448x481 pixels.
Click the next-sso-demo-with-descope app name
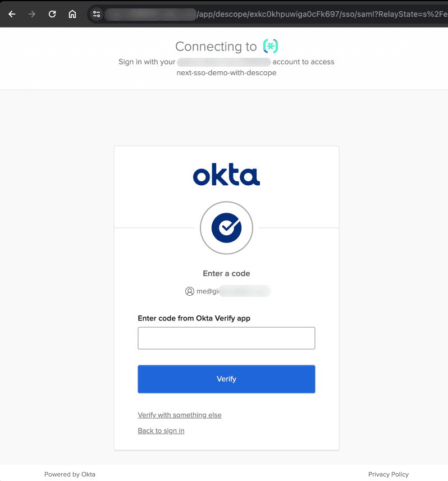tap(226, 73)
